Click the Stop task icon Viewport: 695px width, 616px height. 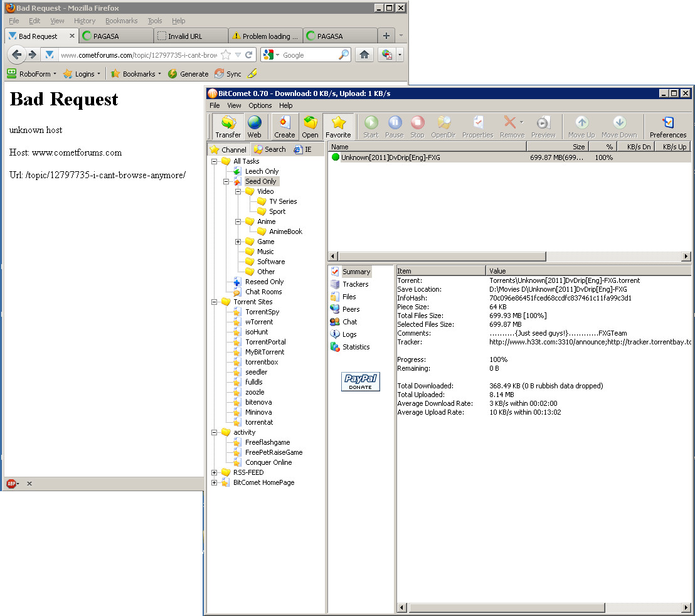417,126
